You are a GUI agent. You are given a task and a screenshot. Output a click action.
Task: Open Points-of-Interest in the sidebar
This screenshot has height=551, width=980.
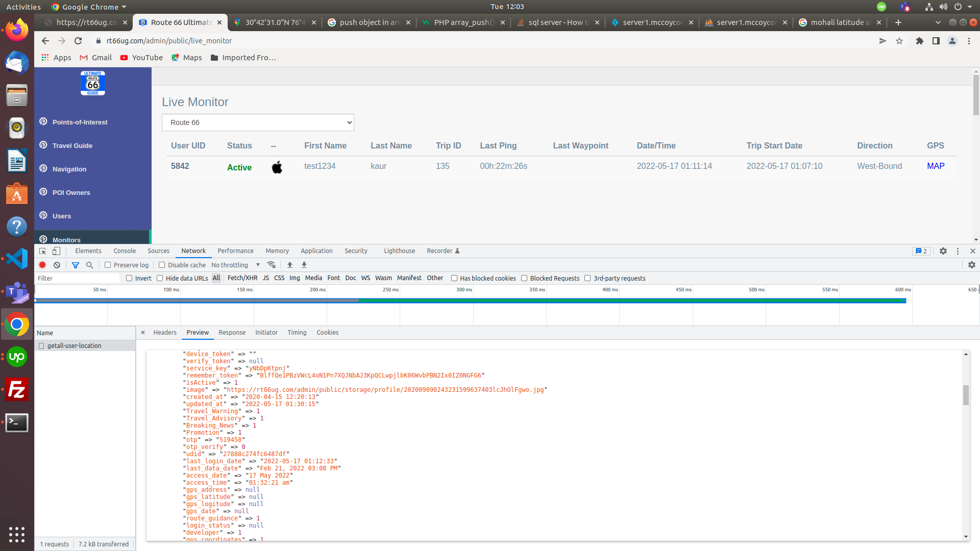80,122
